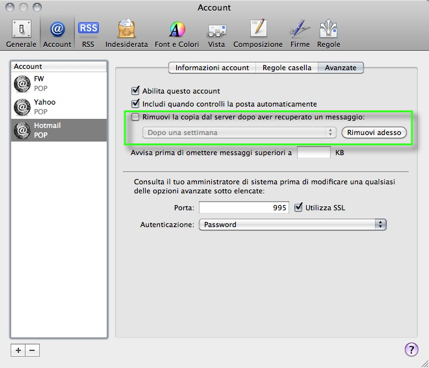Open the Generale preferences pane

click(x=21, y=34)
